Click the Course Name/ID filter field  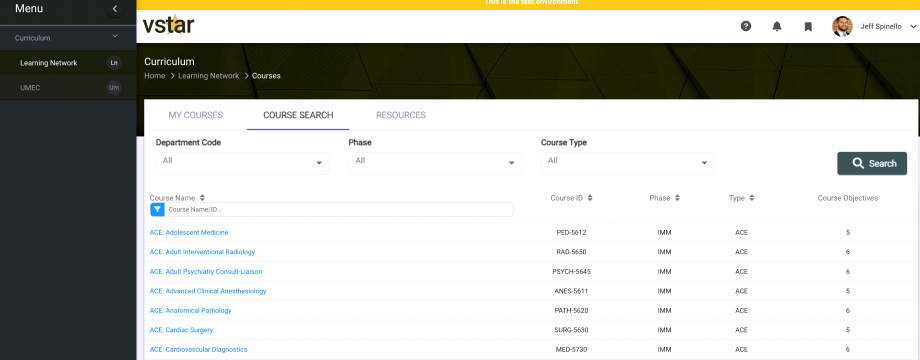point(339,209)
